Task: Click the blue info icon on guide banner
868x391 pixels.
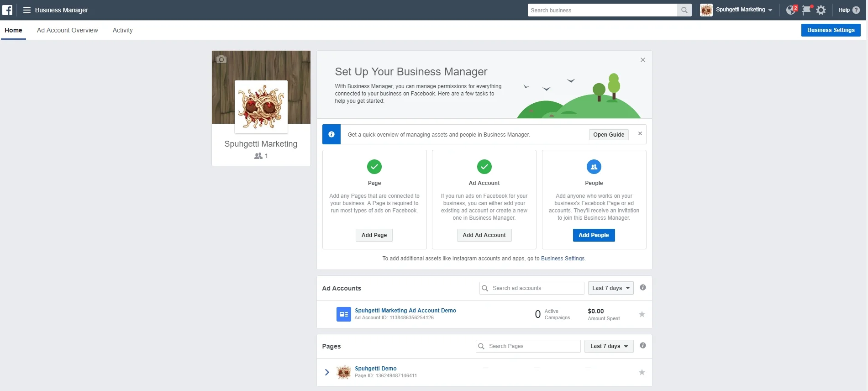Action: tap(331, 134)
